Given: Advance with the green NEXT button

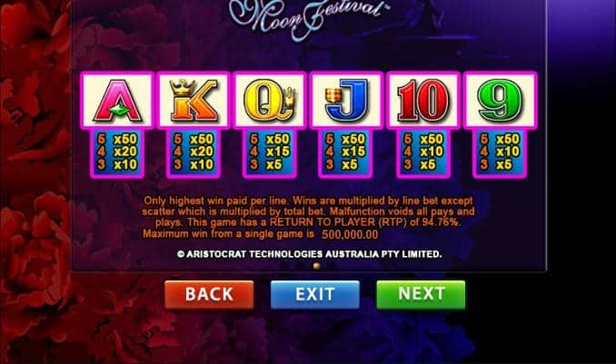Looking at the screenshot, I should [x=421, y=294].
